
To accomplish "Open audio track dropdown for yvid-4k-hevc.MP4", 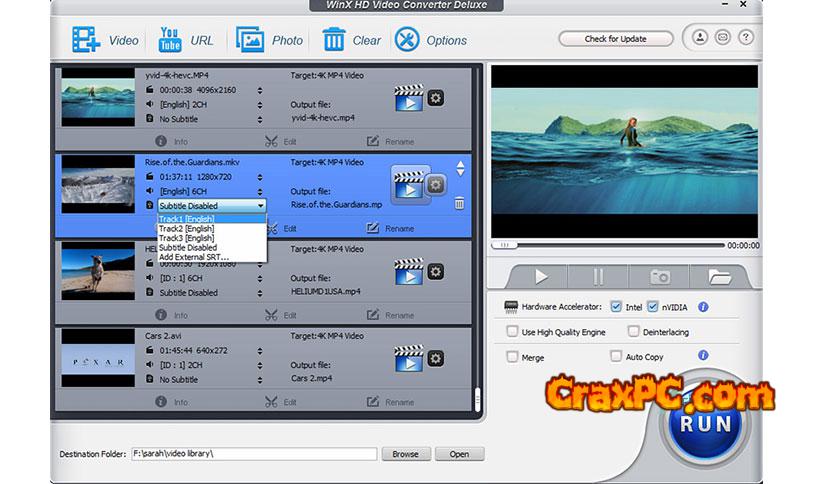I will pyautogui.click(x=260, y=105).
